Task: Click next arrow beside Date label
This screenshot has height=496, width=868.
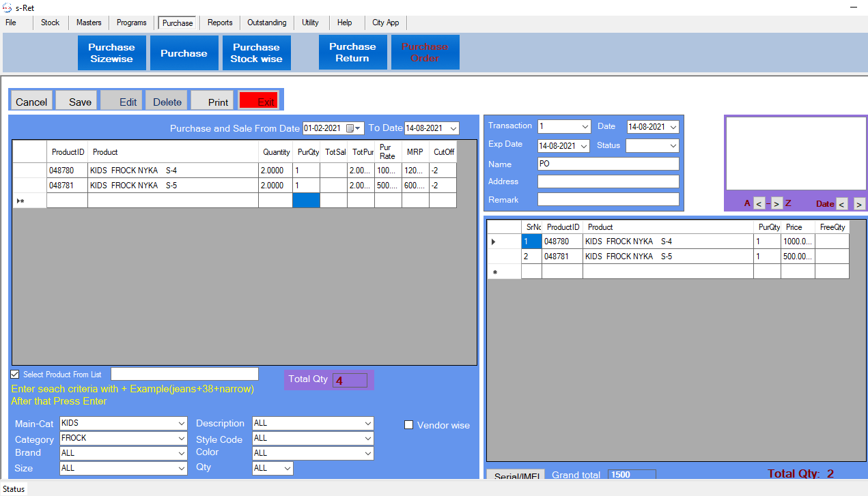Action: (859, 204)
